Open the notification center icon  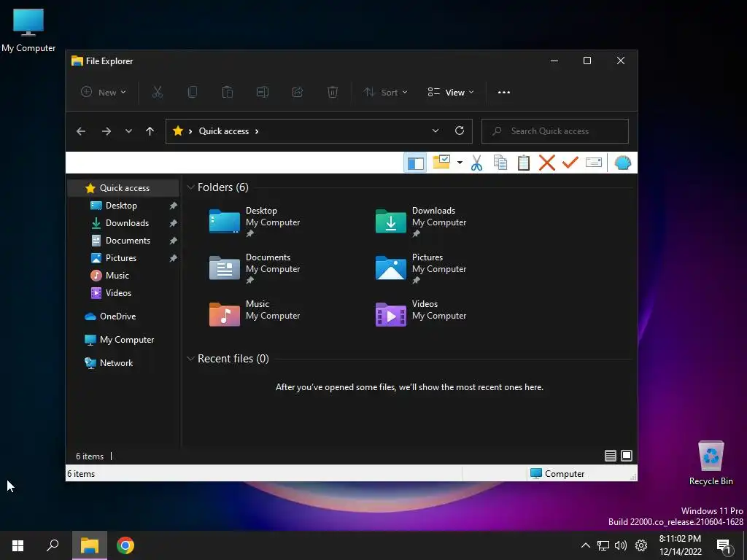coord(724,546)
